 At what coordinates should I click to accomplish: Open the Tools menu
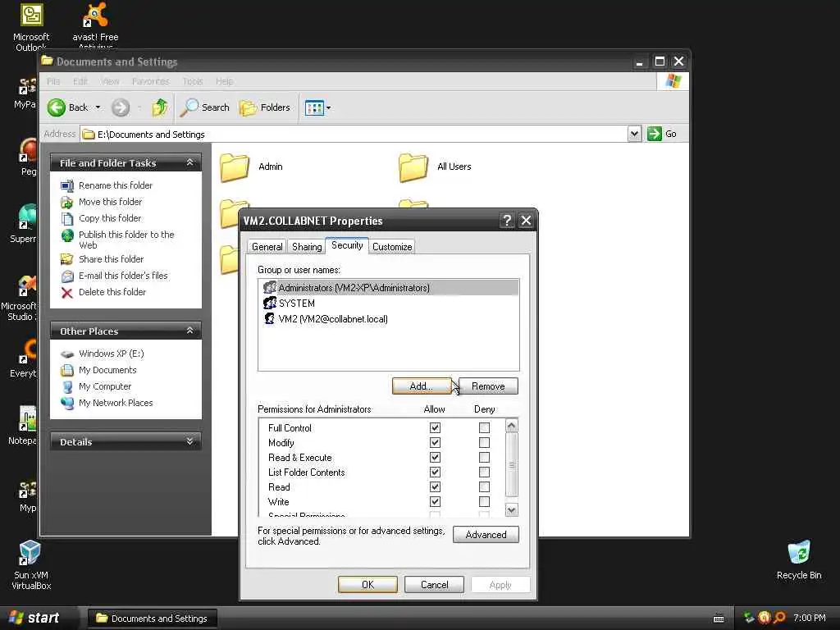click(192, 81)
